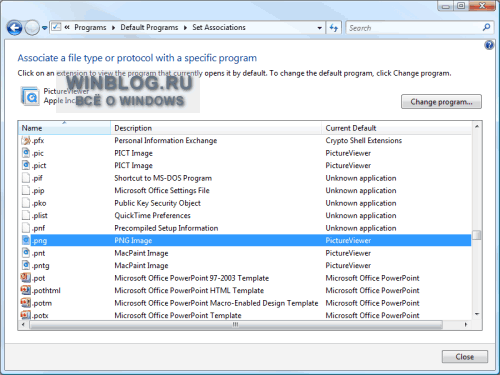Click the Close button at bottom
Viewport: 500px width, 375px height.
[465, 357]
